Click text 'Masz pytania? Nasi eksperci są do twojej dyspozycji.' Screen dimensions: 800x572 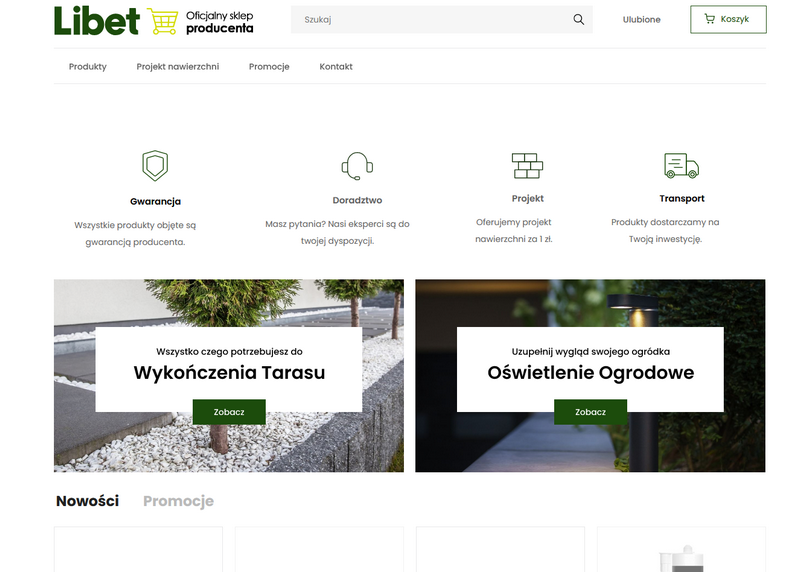(x=337, y=232)
